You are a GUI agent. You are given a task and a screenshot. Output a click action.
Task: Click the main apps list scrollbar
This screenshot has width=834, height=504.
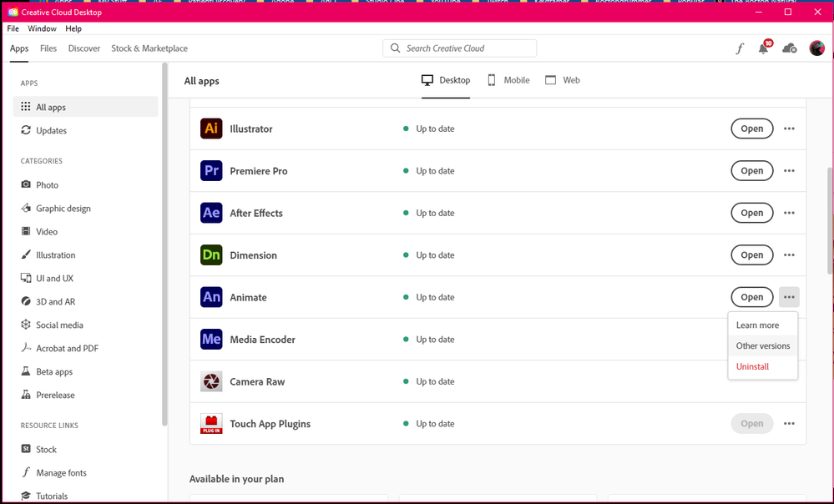(830, 220)
